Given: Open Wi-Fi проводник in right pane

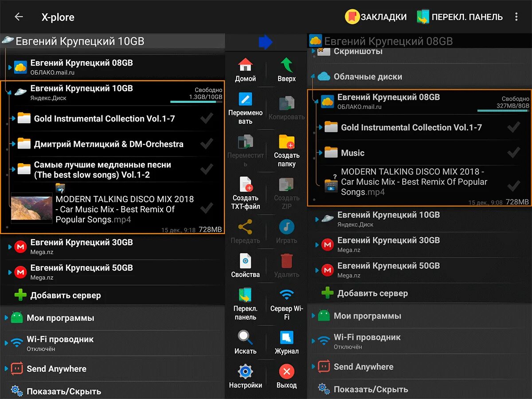Looking at the screenshot, I should tap(419, 341).
